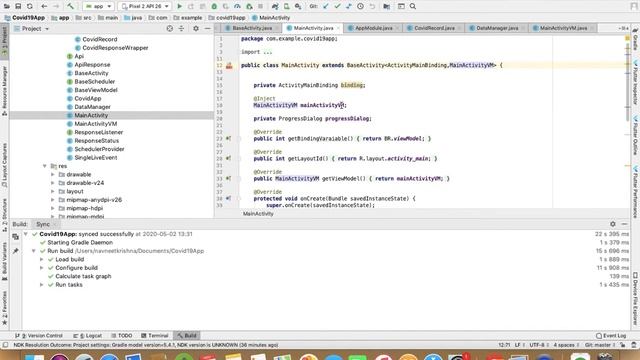Hide the Project panel with minus icon
Screen dimensions: 640x360
pos(207,29)
